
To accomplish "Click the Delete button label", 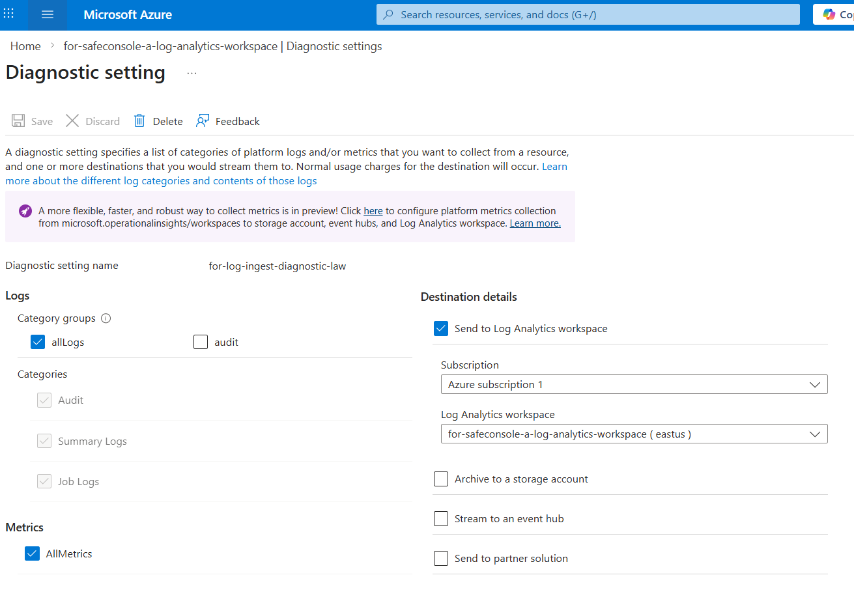I will click(167, 121).
